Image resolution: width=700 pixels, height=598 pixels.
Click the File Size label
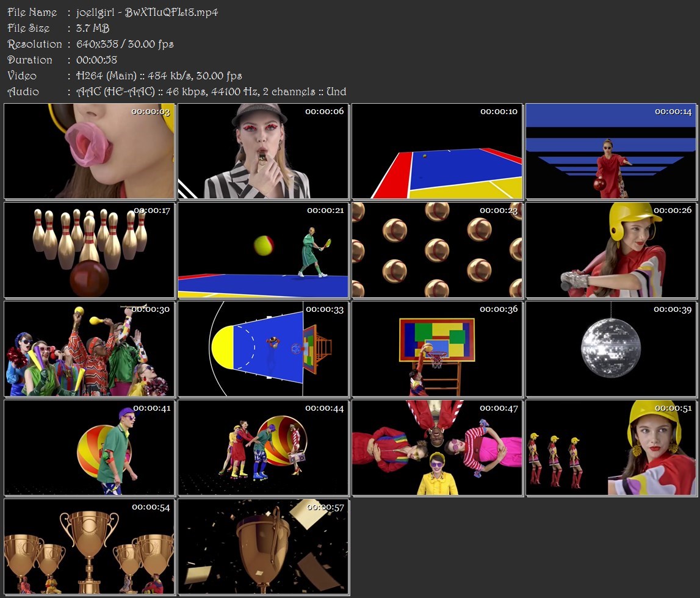tap(29, 28)
